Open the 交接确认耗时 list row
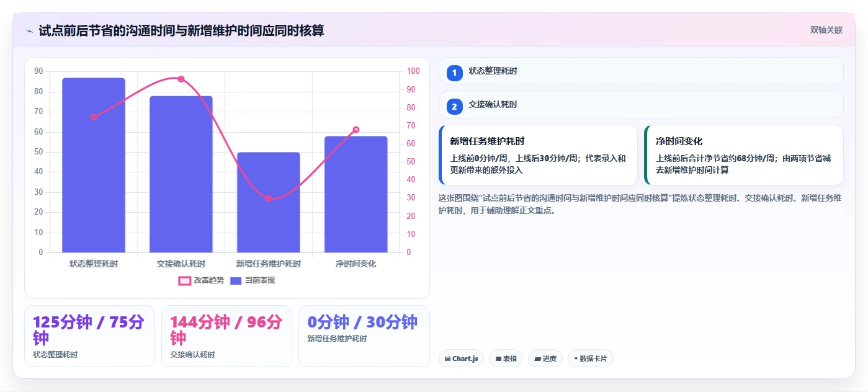Screen dimensions: 868x392 coord(641,105)
